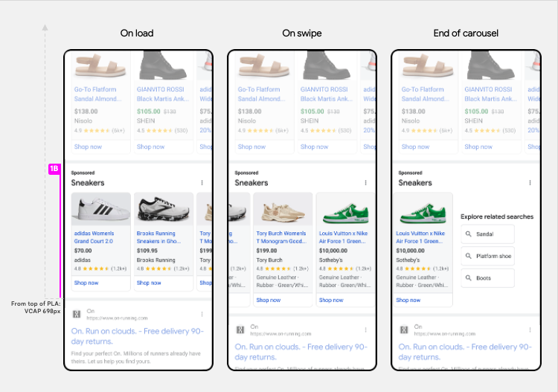Click the On favicon in On swipe screen

click(x=240, y=330)
